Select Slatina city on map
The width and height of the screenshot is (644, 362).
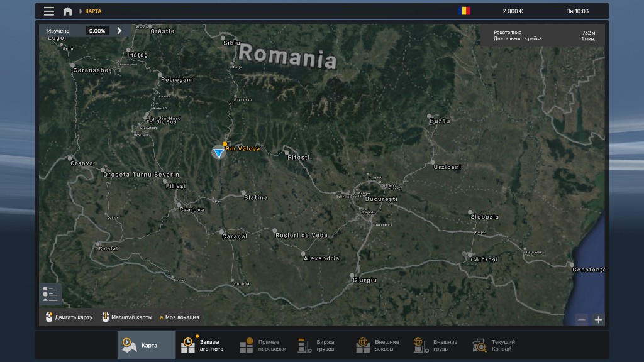[256, 198]
